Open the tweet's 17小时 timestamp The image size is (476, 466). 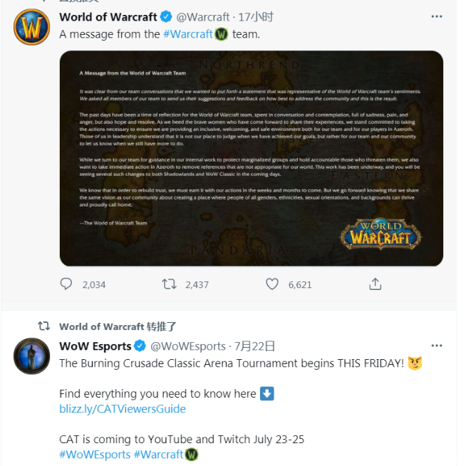click(256, 17)
